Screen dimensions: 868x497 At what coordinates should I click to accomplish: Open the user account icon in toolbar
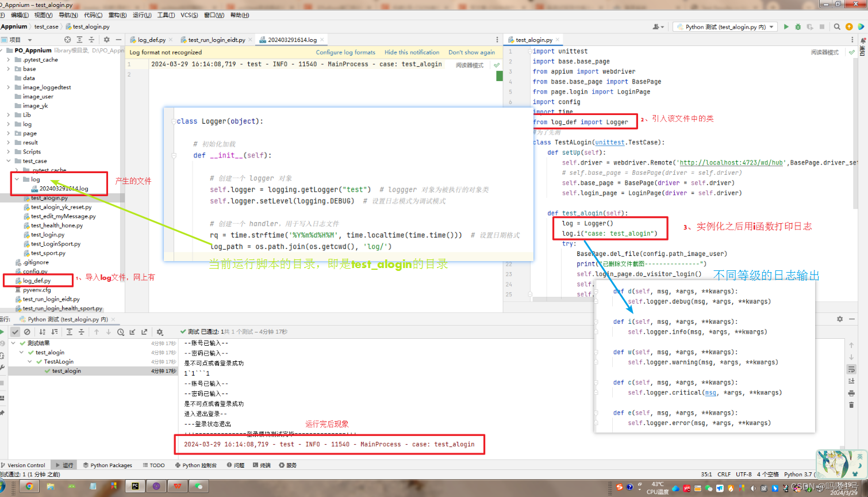[657, 26]
